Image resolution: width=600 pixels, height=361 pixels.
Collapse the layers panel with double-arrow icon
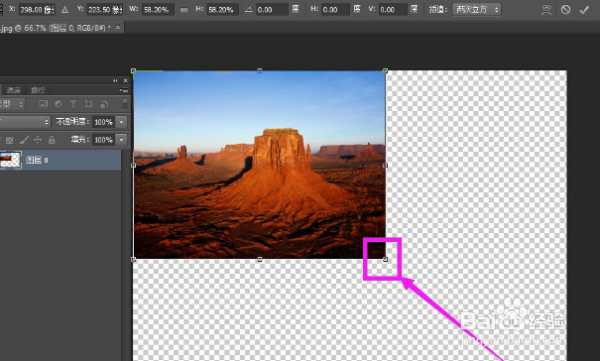(115, 80)
